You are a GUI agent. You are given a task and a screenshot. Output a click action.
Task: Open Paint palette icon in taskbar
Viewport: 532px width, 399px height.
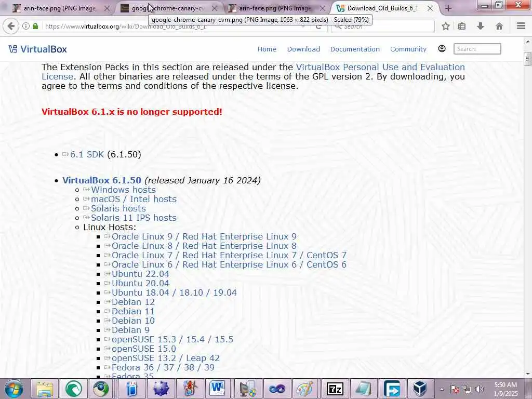pos(304,389)
